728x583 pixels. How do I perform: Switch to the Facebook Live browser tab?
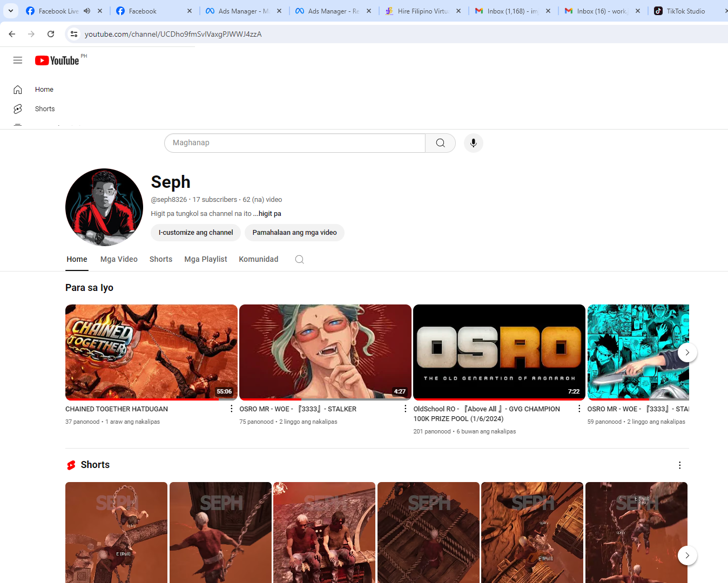(x=58, y=11)
